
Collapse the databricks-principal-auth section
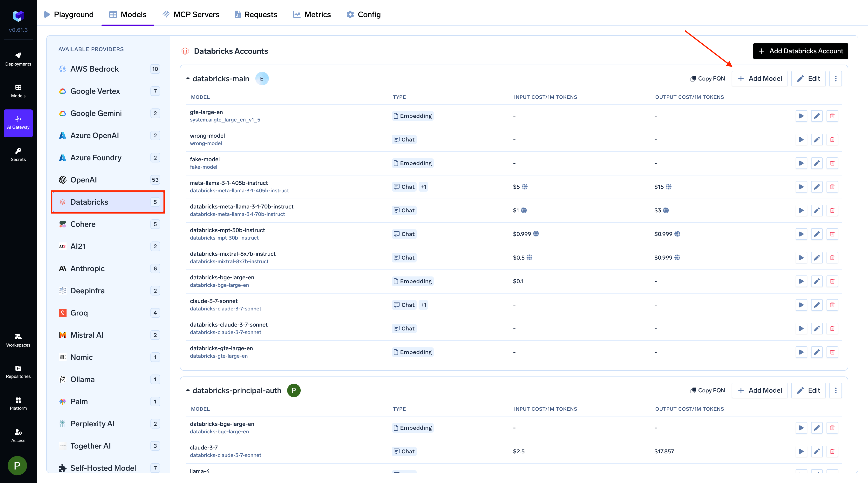pyautogui.click(x=188, y=390)
